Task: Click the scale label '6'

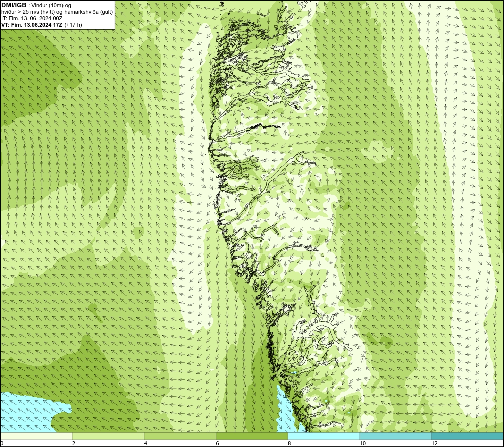Action: (x=218, y=443)
